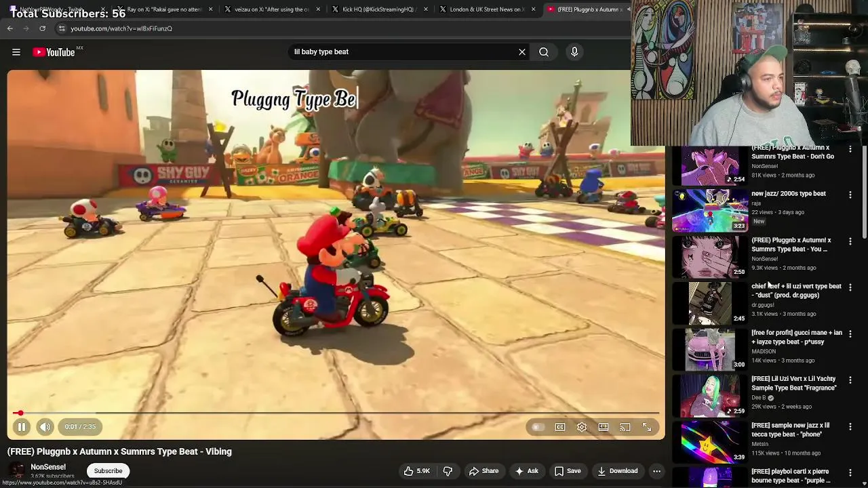Open the YouTube hamburger guide menu
The width and height of the screenshot is (868, 488).
[x=16, y=52]
